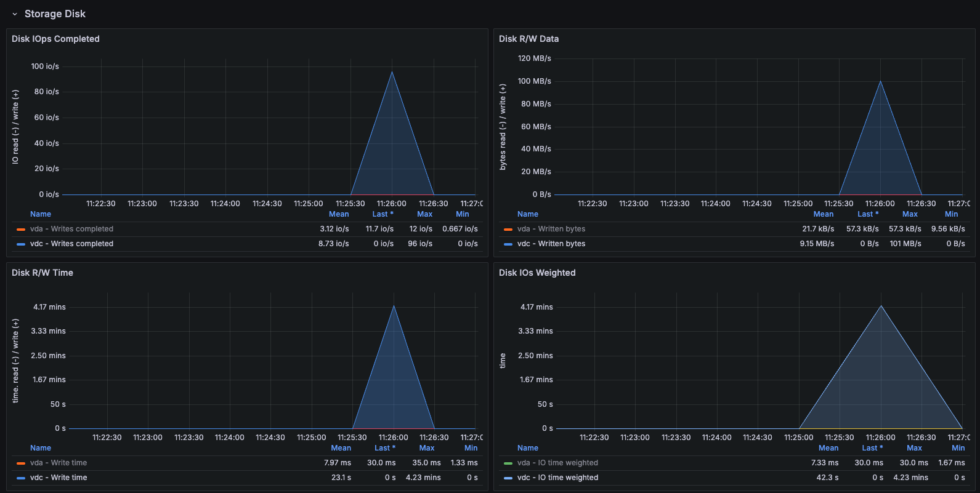The height and width of the screenshot is (493, 980).
Task: Click blue series color icon for vdc Write time
Action: point(21,478)
